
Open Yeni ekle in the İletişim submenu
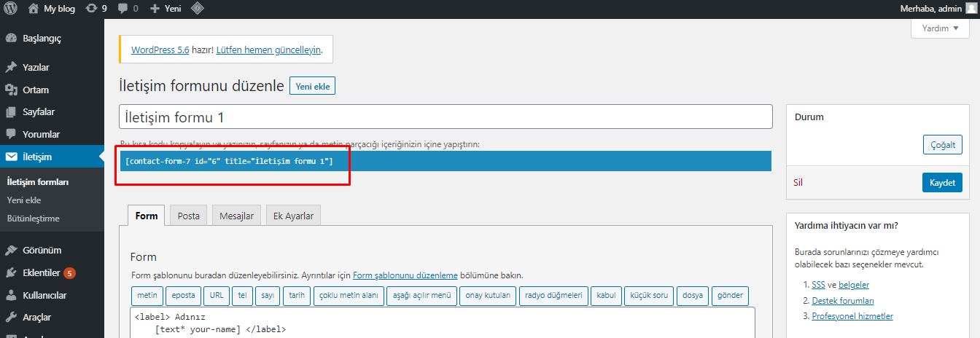(23, 200)
